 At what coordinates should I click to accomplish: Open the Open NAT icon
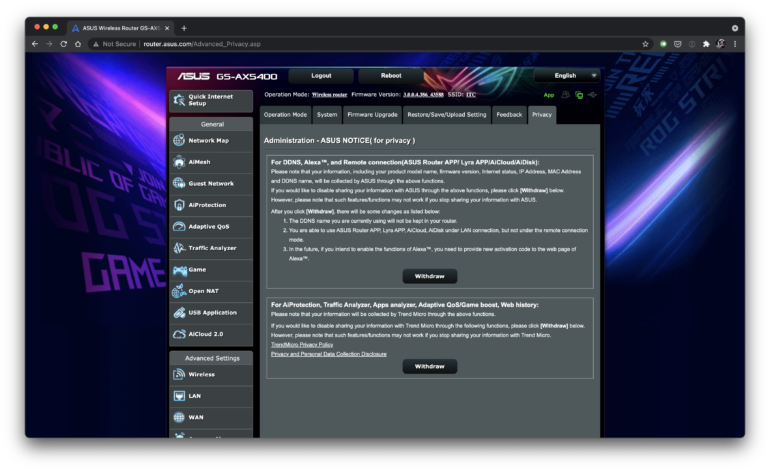coord(179,291)
